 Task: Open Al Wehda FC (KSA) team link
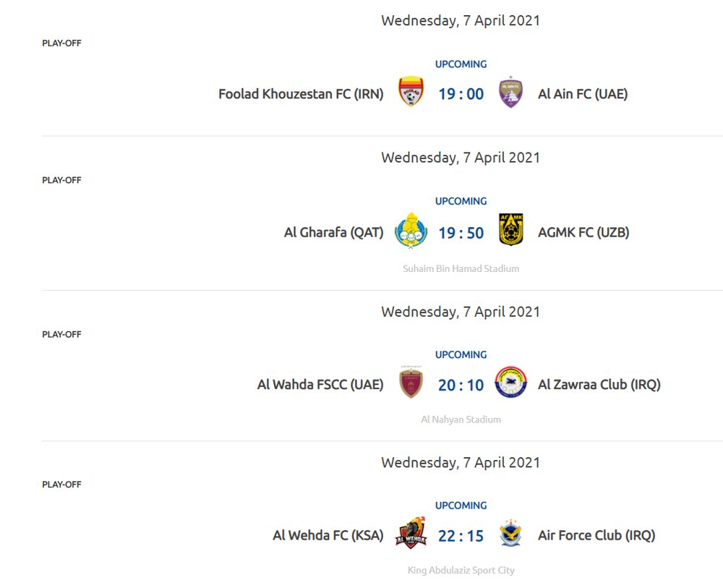point(328,536)
